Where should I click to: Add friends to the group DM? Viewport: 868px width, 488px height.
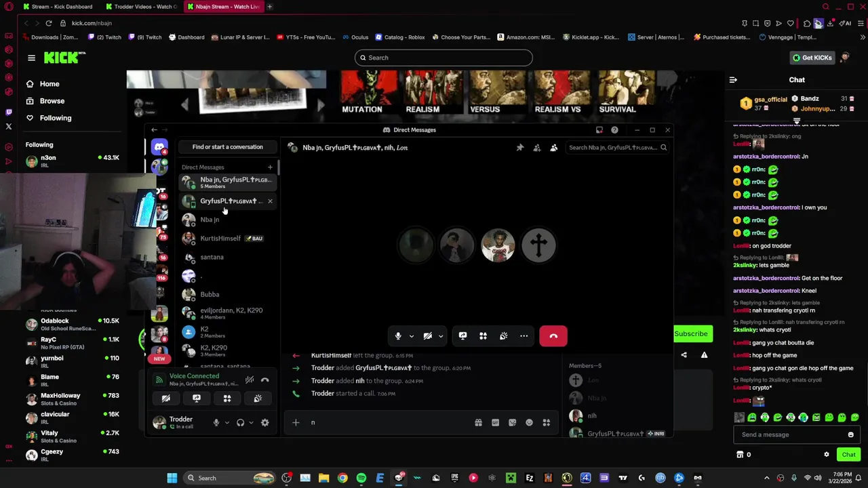pyautogui.click(x=537, y=148)
